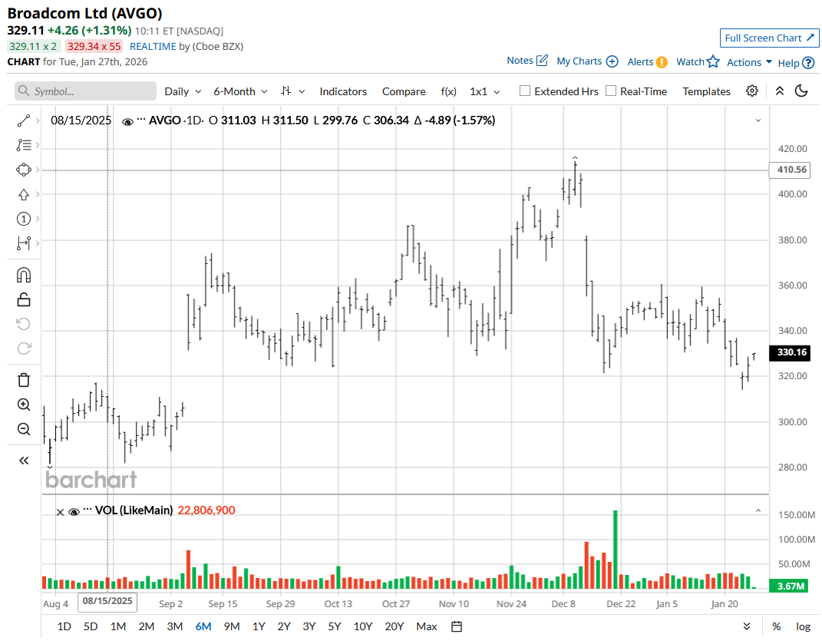Viewport: 822px width, 644px height.
Task: Open VOL indicator options ellipsis
Action: [x=87, y=509]
